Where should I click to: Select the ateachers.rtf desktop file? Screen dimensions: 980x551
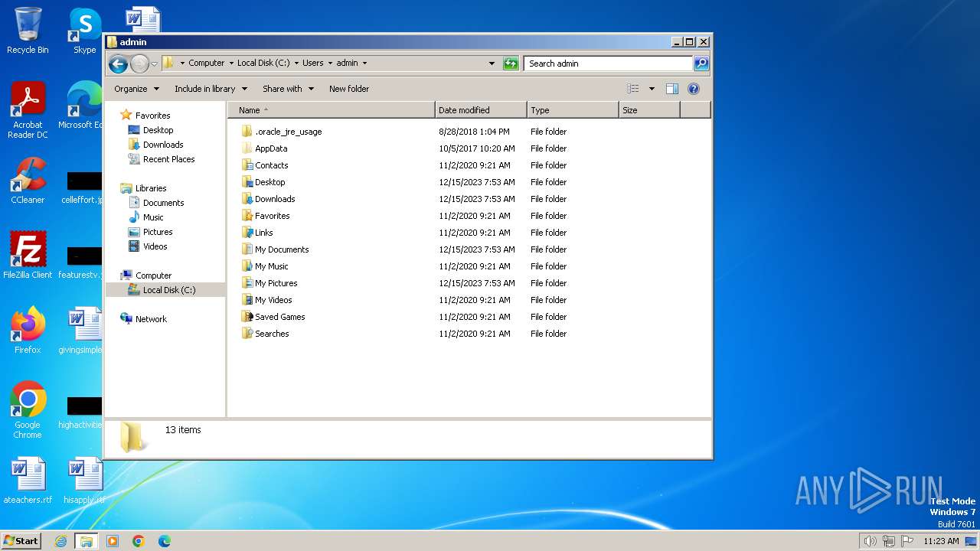[28, 481]
